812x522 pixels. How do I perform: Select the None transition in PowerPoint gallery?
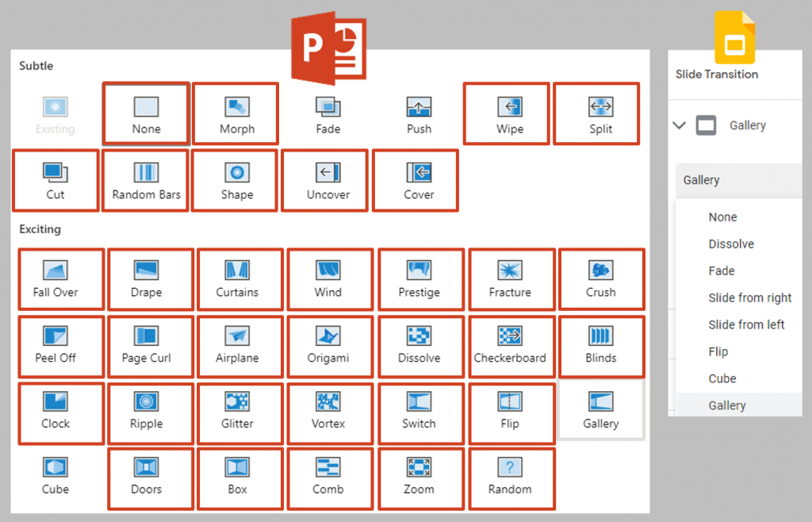[146, 113]
